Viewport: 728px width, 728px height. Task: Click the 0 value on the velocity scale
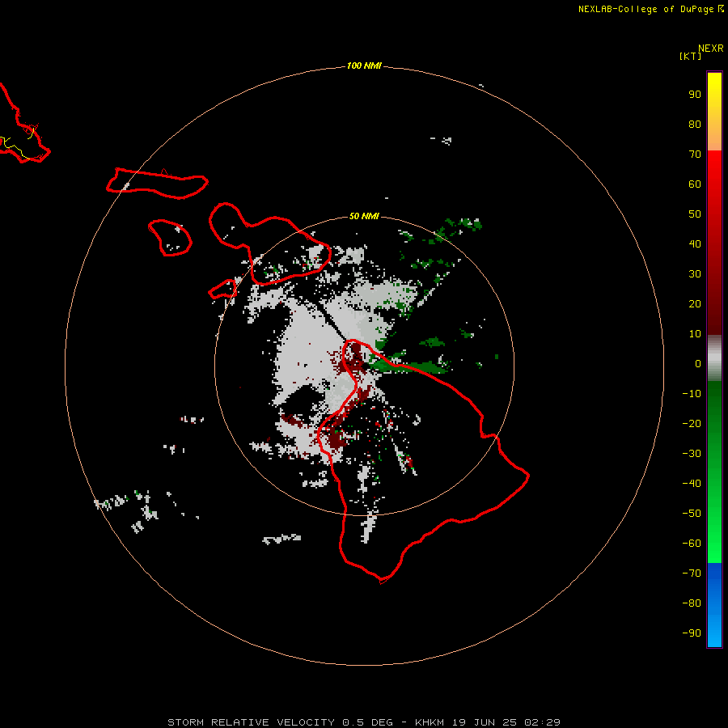[x=698, y=363]
